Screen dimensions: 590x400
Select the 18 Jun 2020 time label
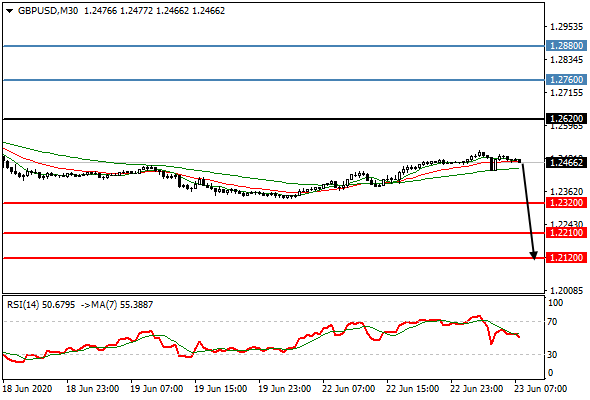pyautogui.click(x=27, y=388)
